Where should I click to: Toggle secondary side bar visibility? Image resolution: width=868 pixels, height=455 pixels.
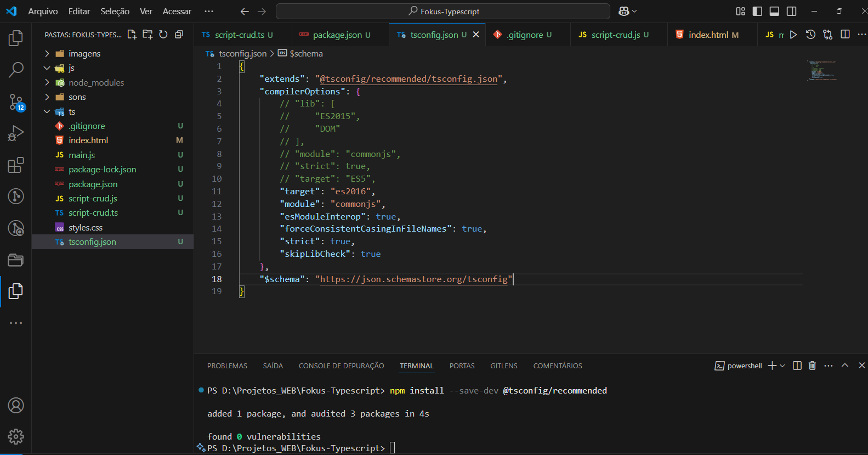coord(792,11)
